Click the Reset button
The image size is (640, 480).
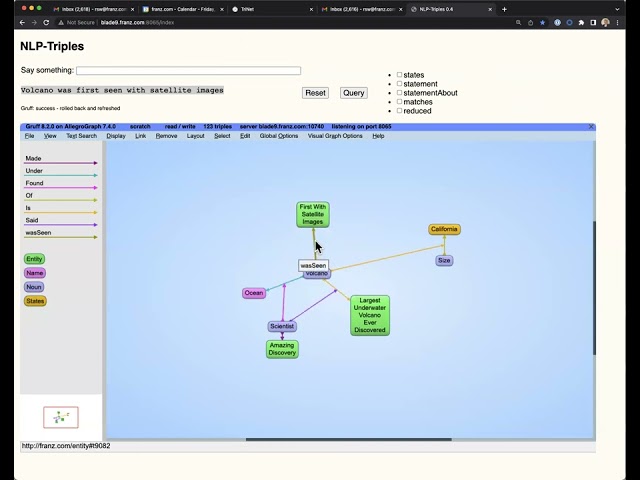click(316, 93)
